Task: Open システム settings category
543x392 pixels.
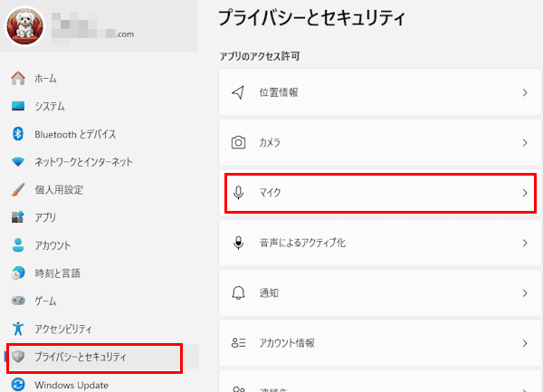Action: tap(100, 106)
